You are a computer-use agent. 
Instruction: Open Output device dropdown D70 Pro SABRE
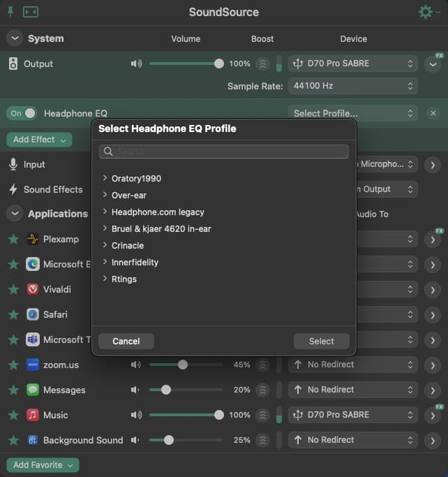coord(352,64)
